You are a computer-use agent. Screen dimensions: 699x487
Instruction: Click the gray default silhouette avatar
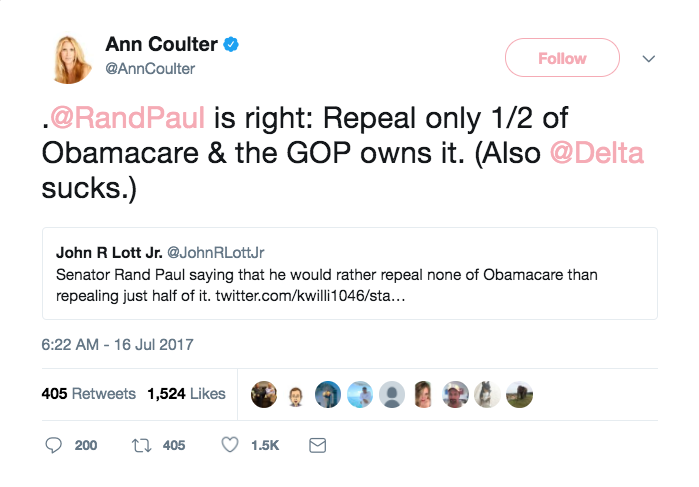[392, 395]
